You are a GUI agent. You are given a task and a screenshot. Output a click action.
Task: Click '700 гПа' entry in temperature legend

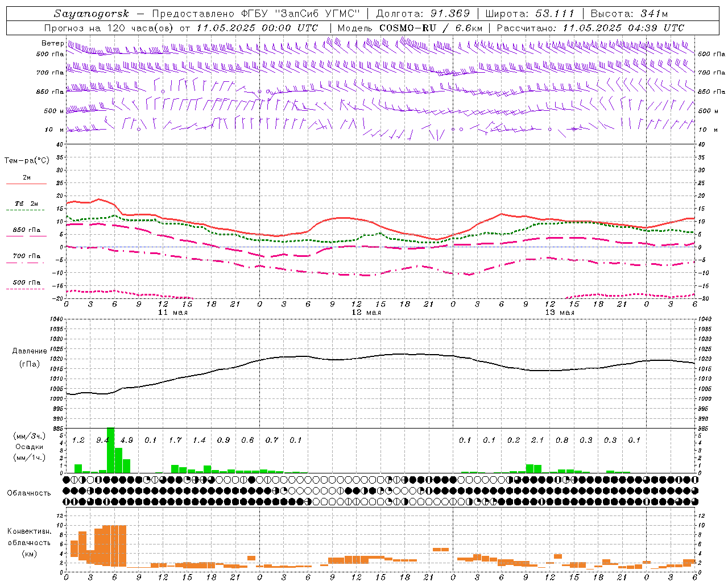click(x=26, y=256)
